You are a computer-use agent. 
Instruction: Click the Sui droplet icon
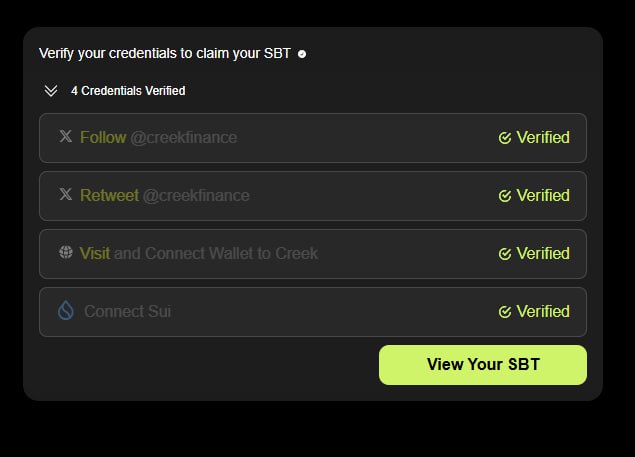pos(65,311)
